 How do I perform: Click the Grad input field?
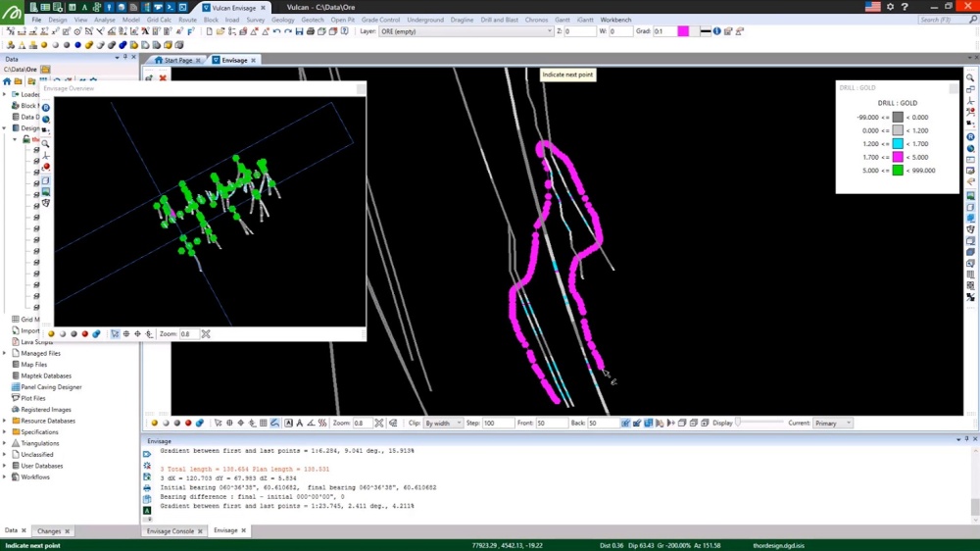tap(664, 31)
